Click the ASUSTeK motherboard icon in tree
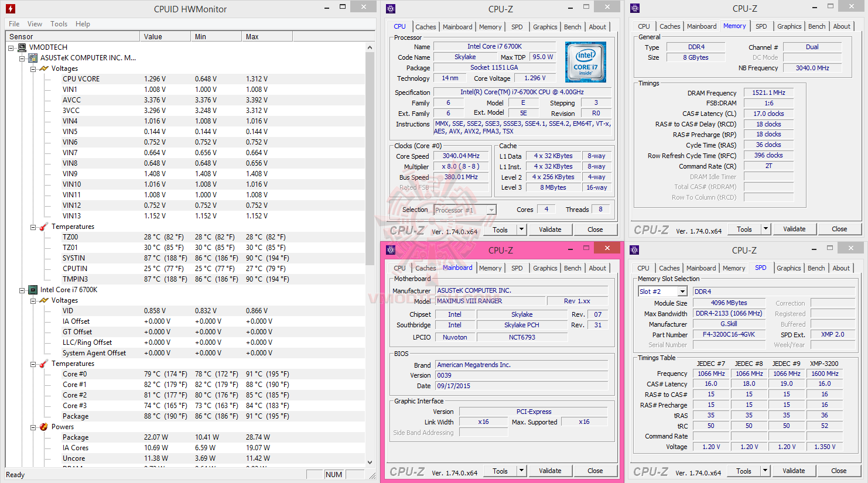Image resolution: width=868 pixels, height=483 pixels. click(33, 58)
